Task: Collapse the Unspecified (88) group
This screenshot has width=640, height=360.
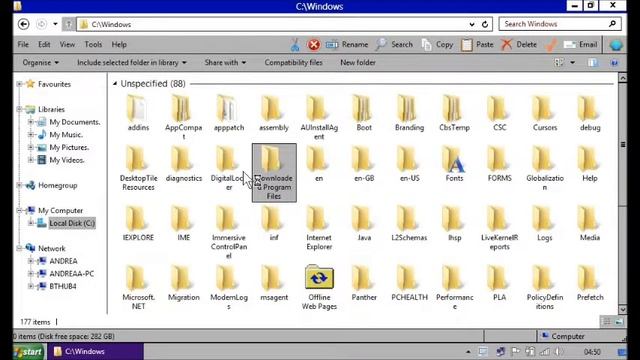Action: tap(115, 84)
